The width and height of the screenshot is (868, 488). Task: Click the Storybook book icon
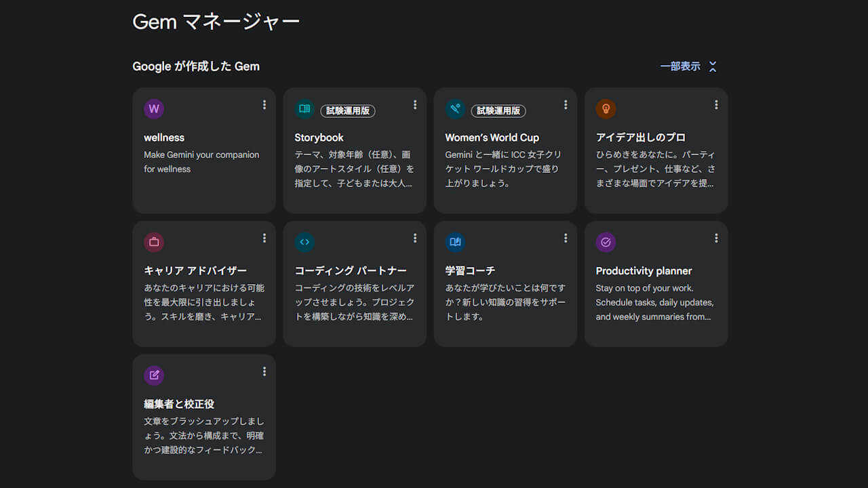[304, 108]
